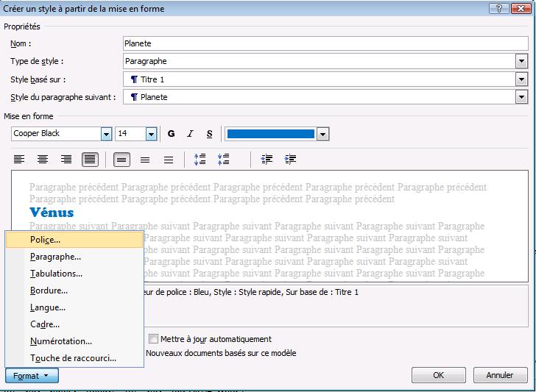Increase paragraph spacing

pos(200,160)
